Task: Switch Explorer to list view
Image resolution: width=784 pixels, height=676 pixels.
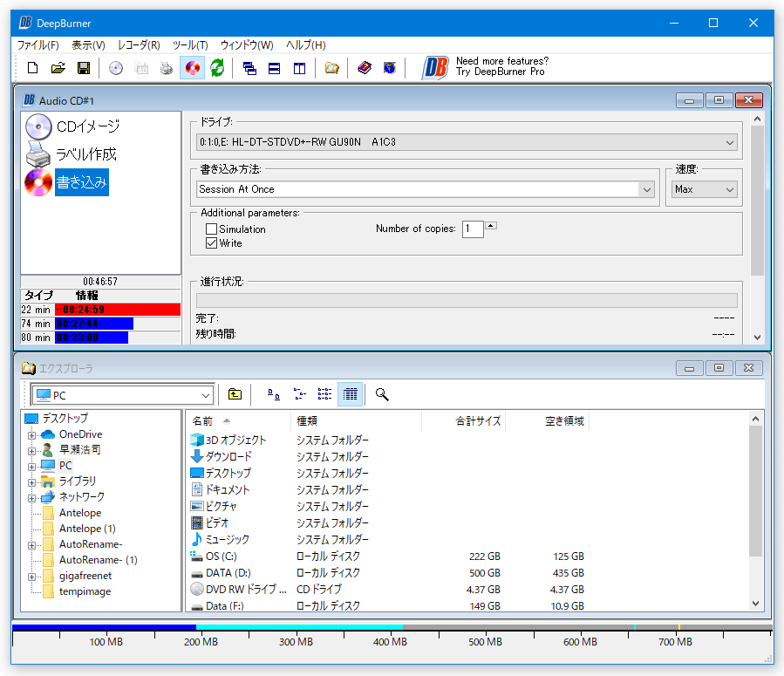Action: click(324, 394)
